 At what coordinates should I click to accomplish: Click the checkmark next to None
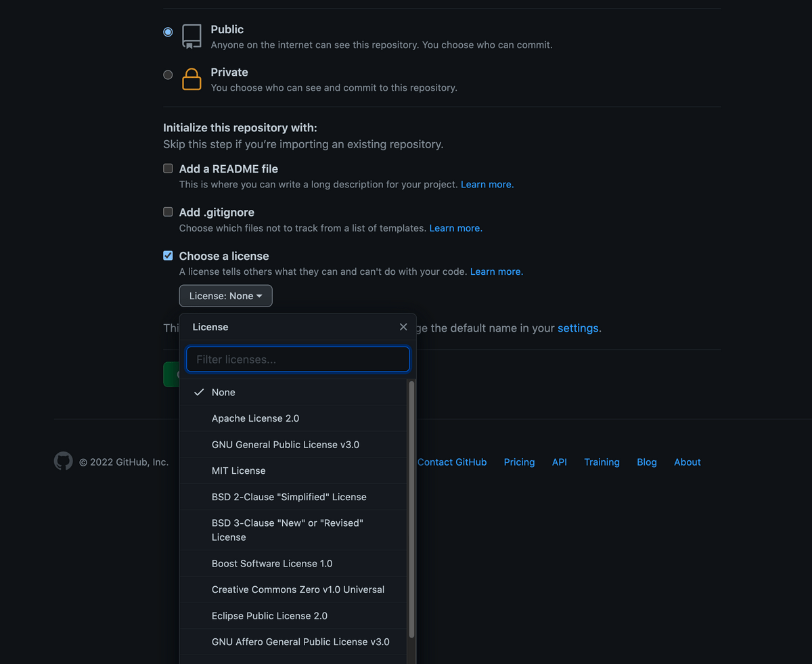[199, 393]
